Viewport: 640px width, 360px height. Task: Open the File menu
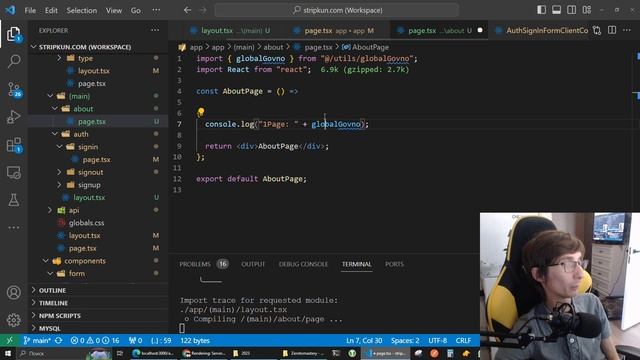click(30, 10)
